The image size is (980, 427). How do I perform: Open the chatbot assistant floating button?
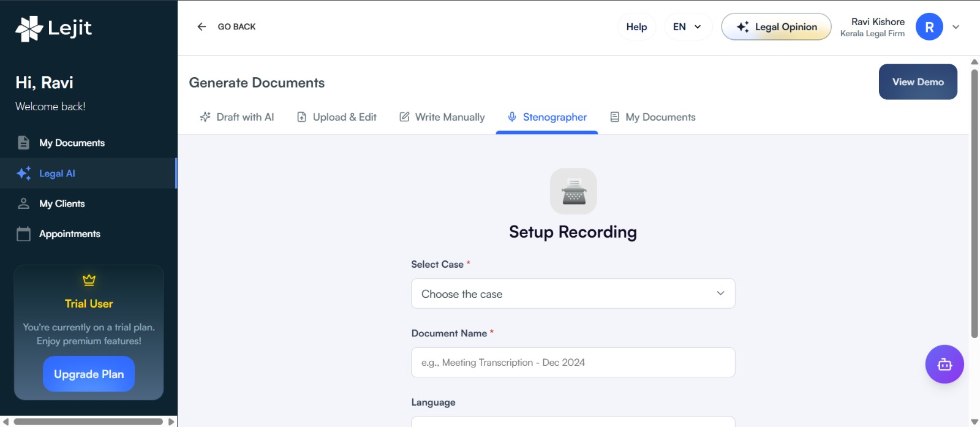point(944,365)
